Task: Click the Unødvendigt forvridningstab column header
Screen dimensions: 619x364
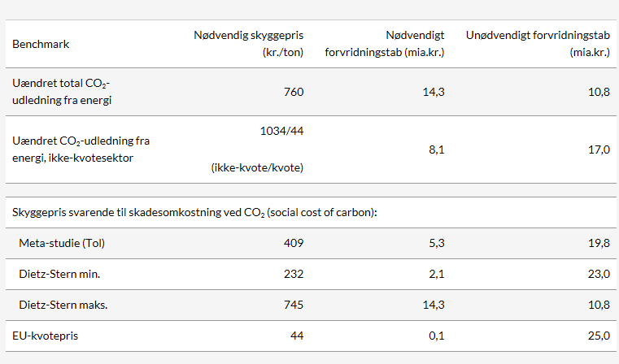Action: [x=538, y=43]
